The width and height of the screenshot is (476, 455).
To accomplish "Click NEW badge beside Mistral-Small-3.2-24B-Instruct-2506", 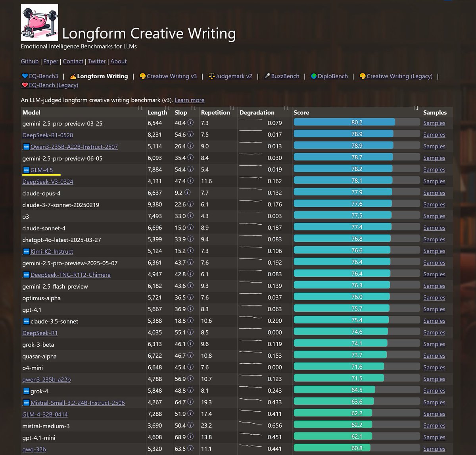I will click(26, 403).
